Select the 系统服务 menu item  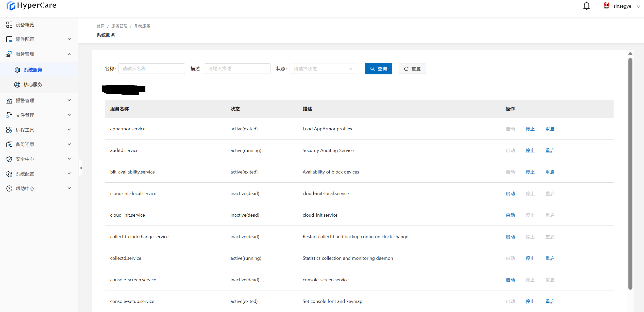pos(33,70)
